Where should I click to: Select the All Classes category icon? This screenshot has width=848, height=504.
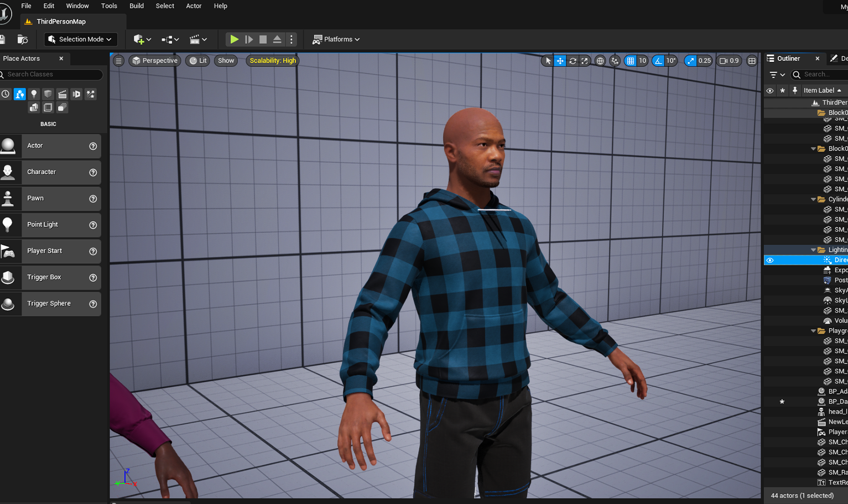tap(63, 107)
